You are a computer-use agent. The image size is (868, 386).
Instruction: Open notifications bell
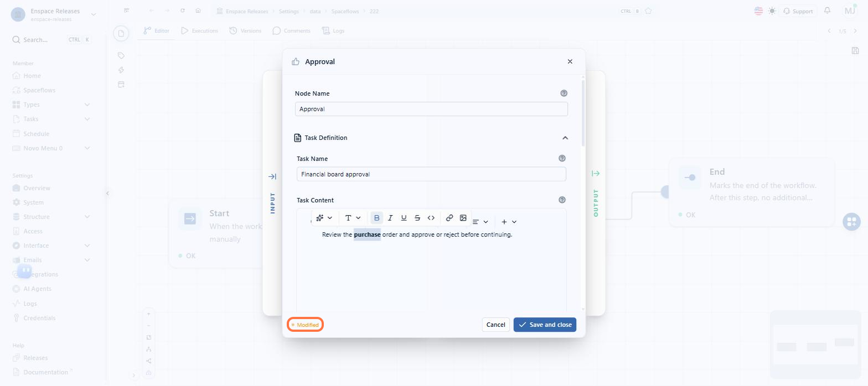tap(828, 11)
